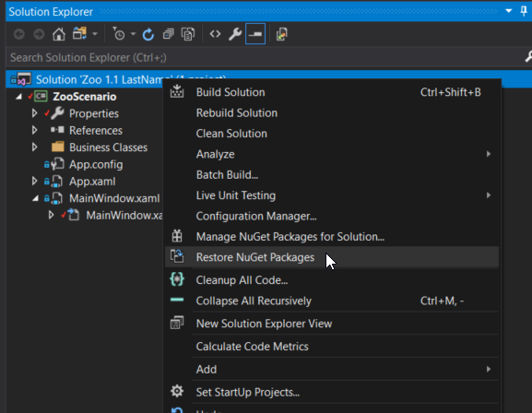Open the Add submenu
532x413 pixels.
point(332,370)
